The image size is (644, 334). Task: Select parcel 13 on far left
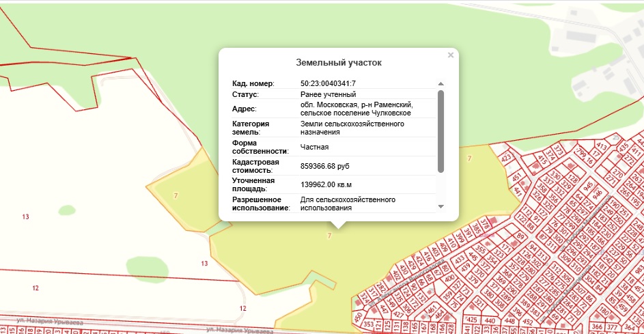(x=25, y=217)
